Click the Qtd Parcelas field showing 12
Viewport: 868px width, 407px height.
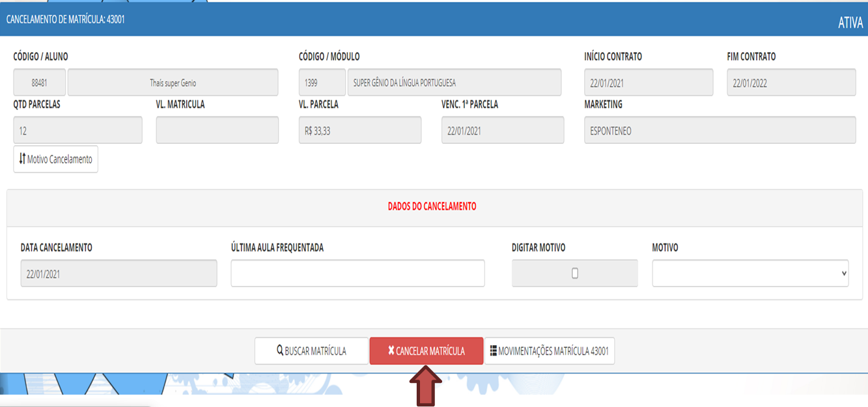point(77,130)
